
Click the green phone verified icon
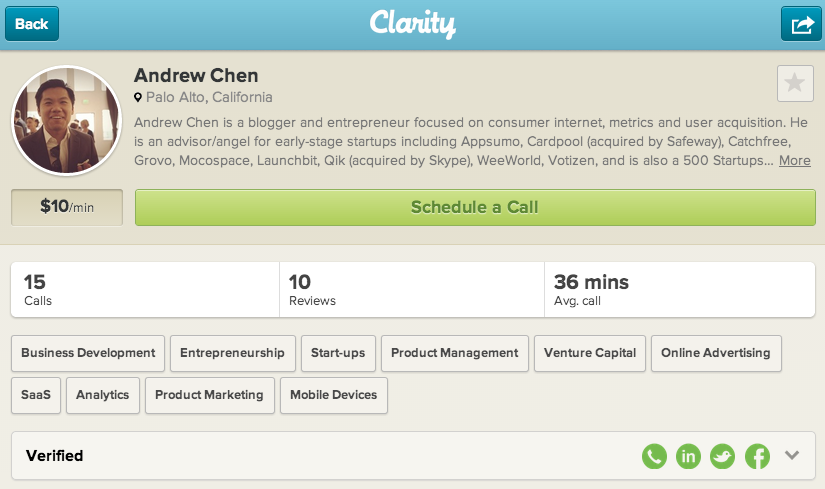coord(654,456)
